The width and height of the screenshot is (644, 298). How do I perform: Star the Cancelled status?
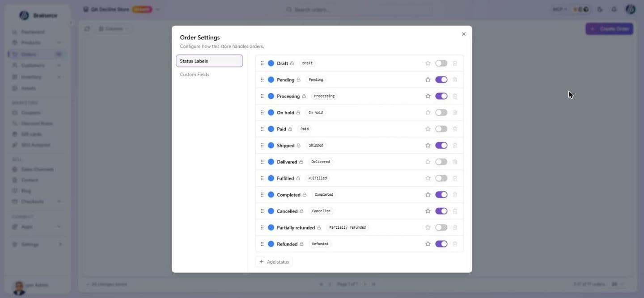click(428, 211)
